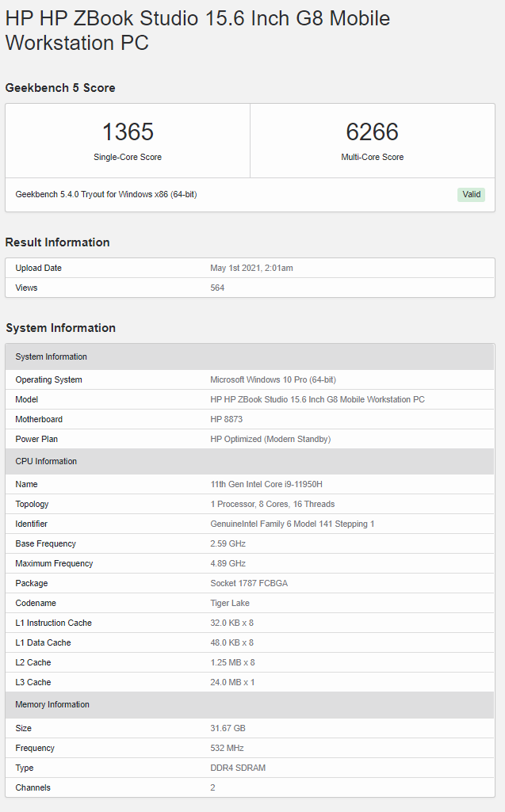505x812 pixels.
Task: Click HP Optimized (Modern Standby) value
Action: coord(270,439)
